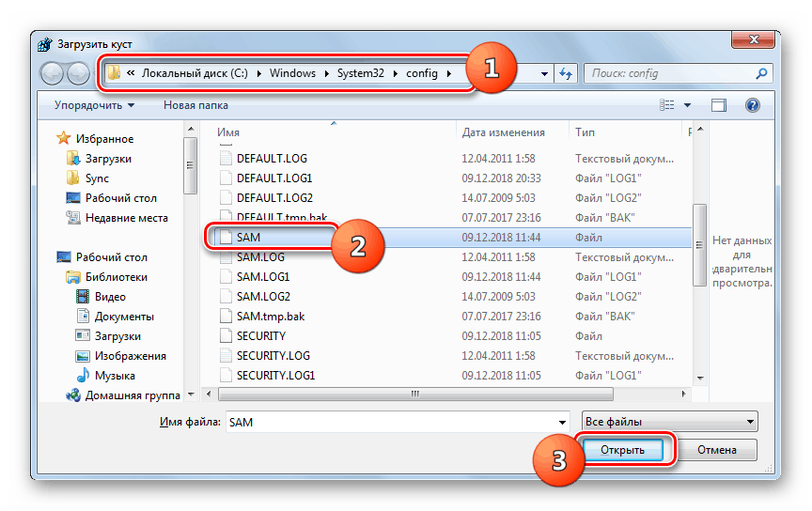Screen dimensions: 812x511
Task: Click the Forward navigation arrow button
Action: (78, 73)
